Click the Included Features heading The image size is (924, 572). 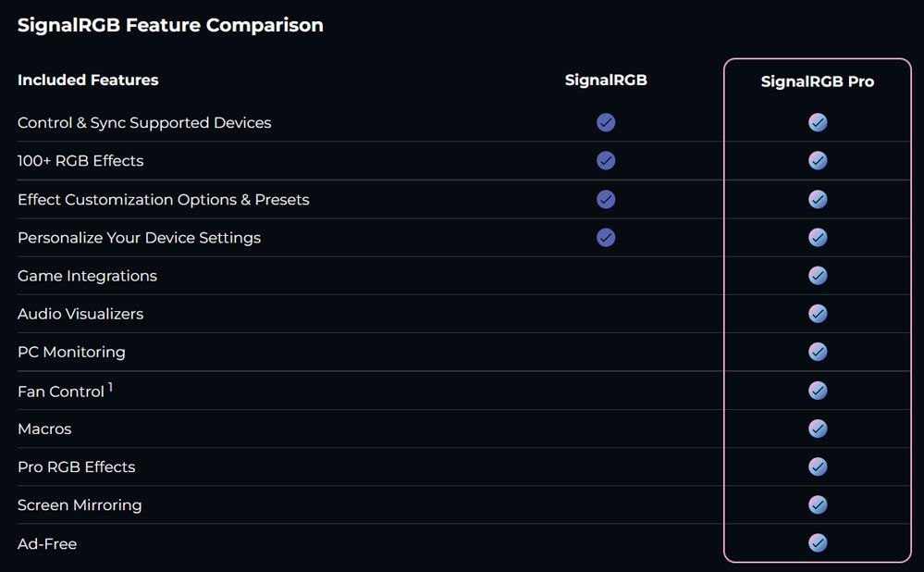click(88, 80)
